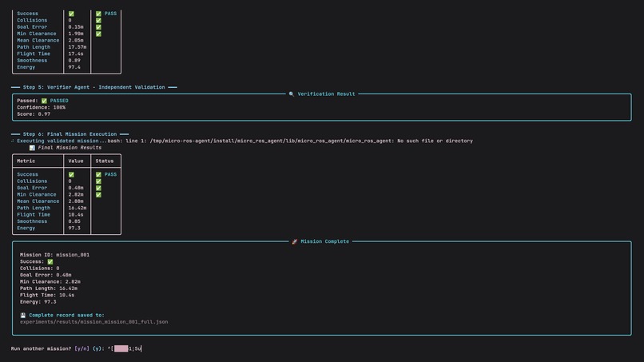The width and height of the screenshot is (644, 362).
Task: Click the Energy: 97.3 summary line
Action: pyautogui.click(x=38, y=302)
